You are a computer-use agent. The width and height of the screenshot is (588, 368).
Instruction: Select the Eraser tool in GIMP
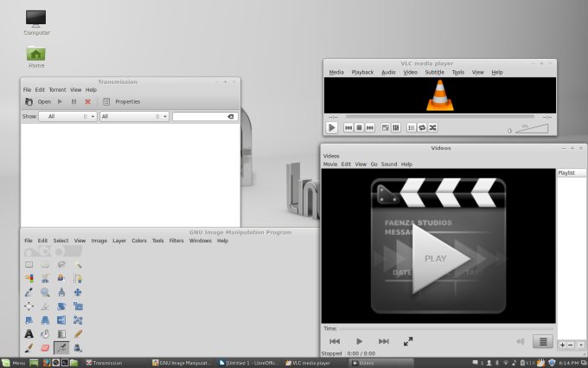point(45,348)
